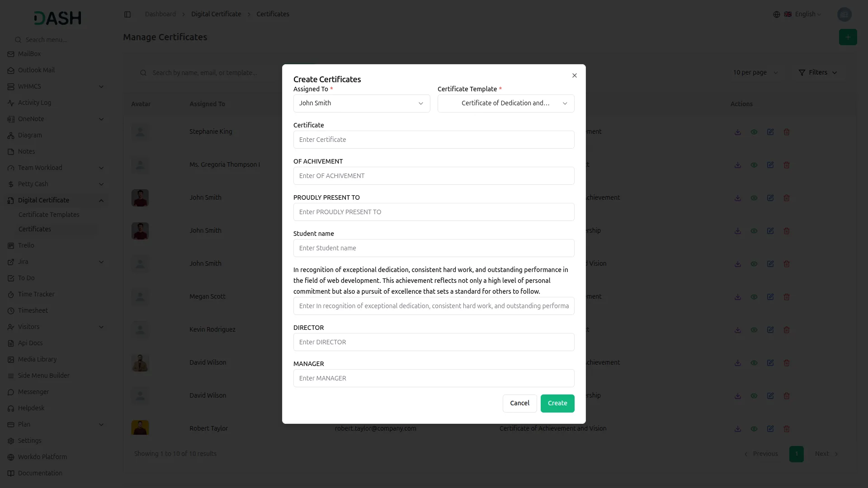
Task: Open Trello in the sidebar menu
Action: [x=26, y=245]
